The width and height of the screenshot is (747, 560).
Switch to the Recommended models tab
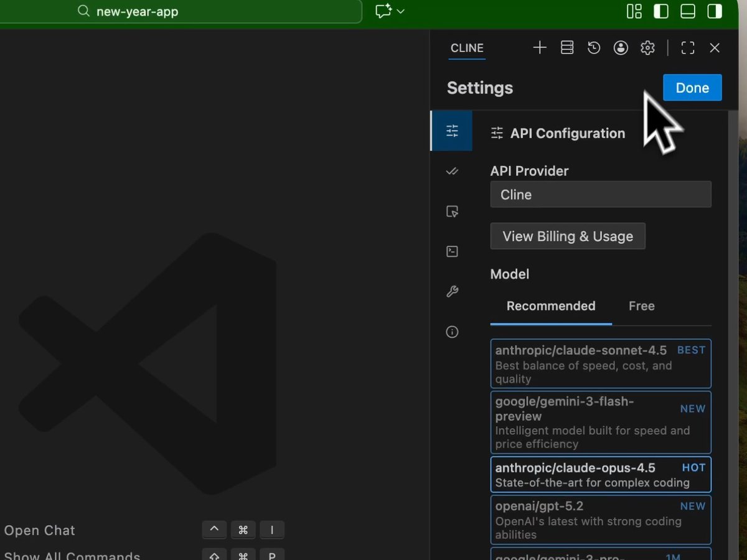(551, 306)
